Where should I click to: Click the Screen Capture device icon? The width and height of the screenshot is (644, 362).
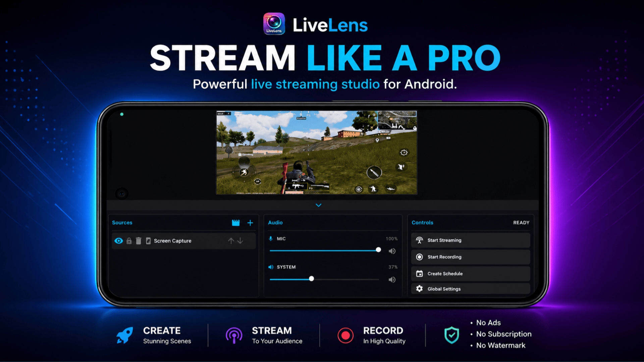[148, 241]
